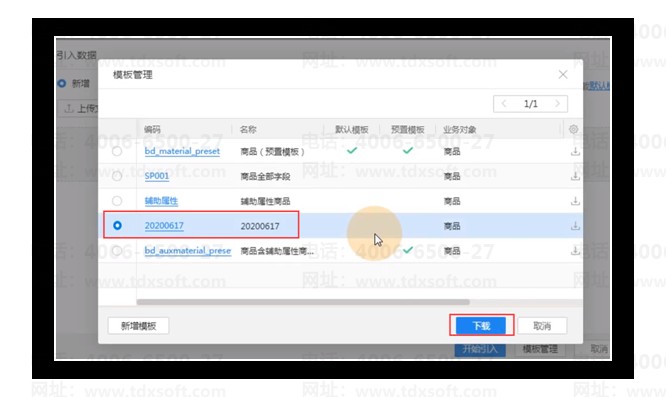This screenshot has height=397, width=666.
Task: Click download icon in 辅助属性 row
Action: tap(575, 201)
